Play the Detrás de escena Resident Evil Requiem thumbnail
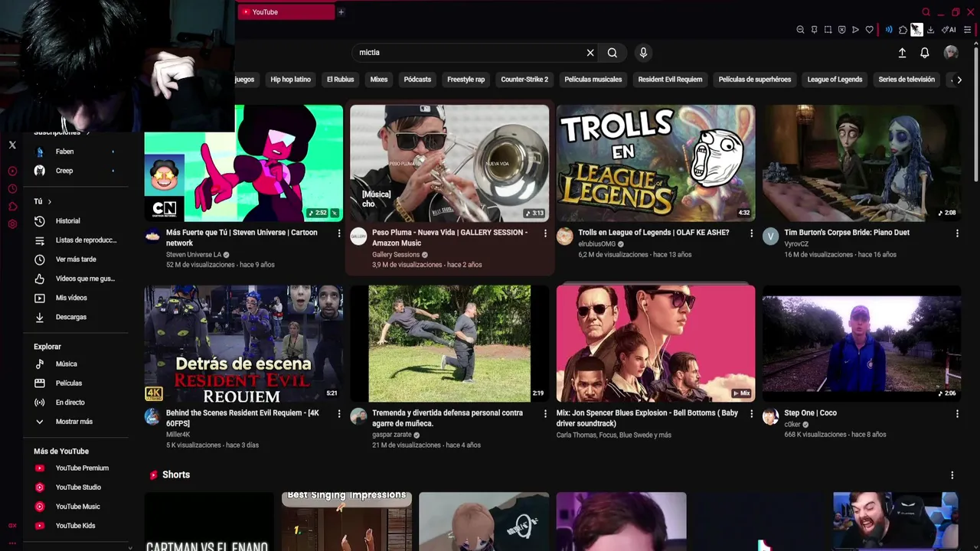 (243, 344)
